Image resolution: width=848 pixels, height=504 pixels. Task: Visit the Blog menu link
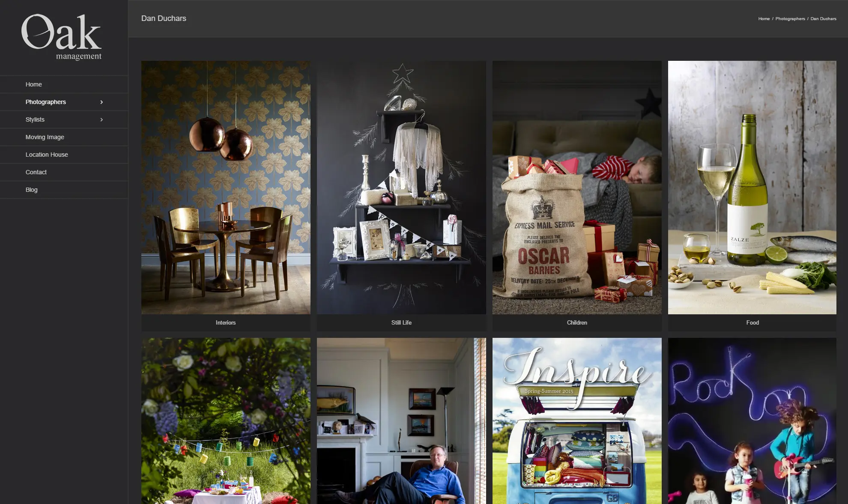(31, 190)
